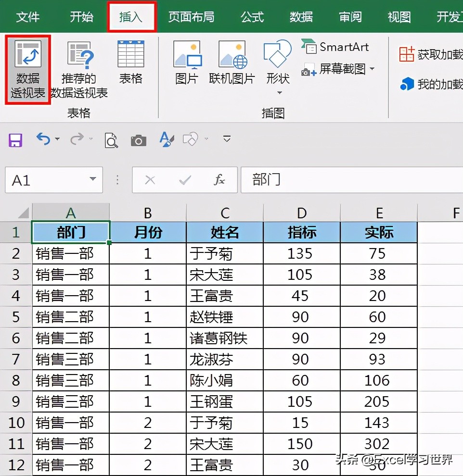Open My Add-ins (我的加载项)
The height and width of the screenshot is (476, 463).
(x=431, y=84)
